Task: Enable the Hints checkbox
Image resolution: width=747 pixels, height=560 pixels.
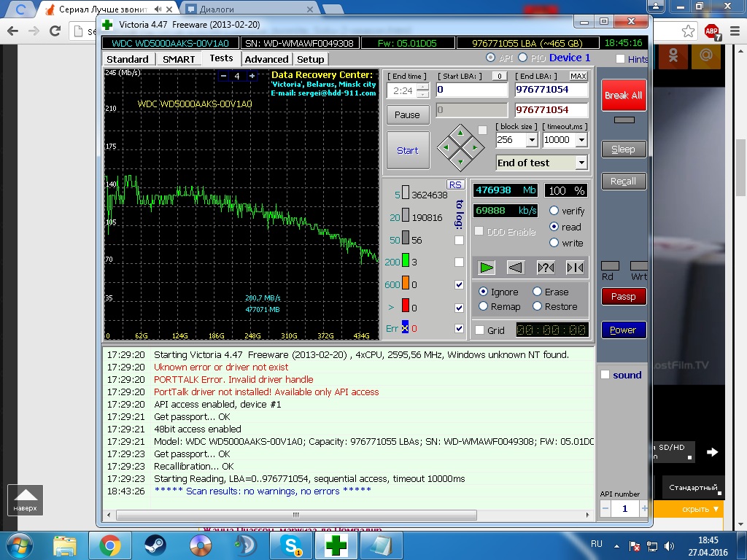Action: [x=620, y=59]
